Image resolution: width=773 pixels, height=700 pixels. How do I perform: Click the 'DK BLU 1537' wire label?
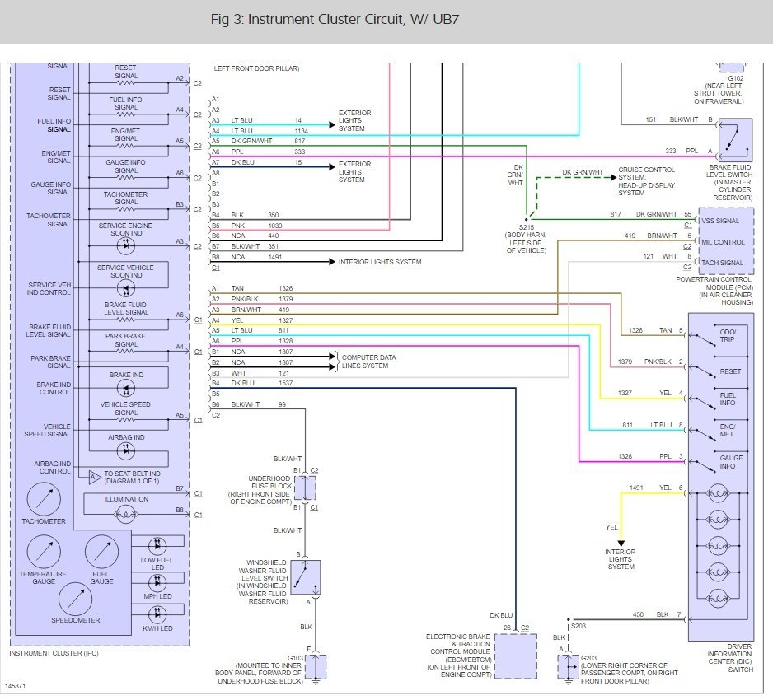coord(262,383)
